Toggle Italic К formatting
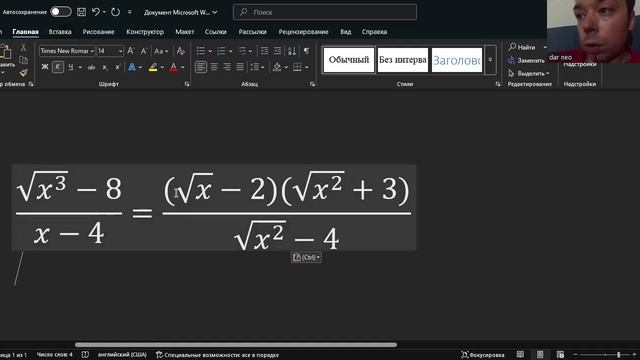 [58, 67]
